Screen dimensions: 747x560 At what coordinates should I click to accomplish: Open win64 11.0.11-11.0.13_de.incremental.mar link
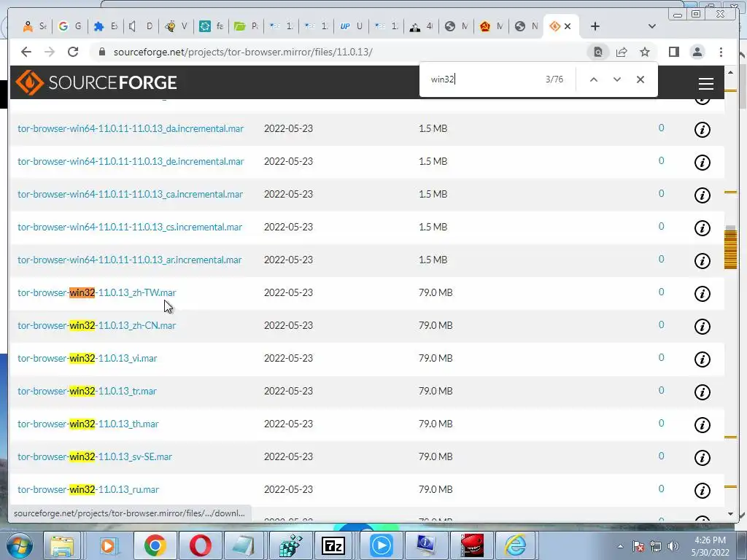pos(131,161)
